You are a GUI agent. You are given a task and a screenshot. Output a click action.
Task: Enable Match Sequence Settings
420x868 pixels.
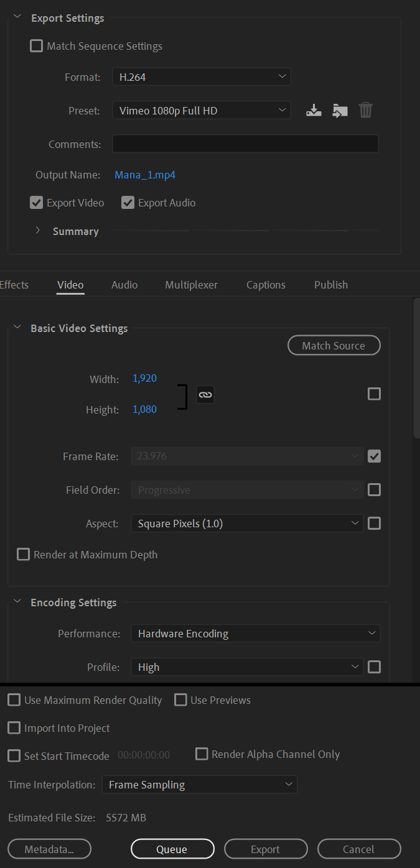coord(36,45)
